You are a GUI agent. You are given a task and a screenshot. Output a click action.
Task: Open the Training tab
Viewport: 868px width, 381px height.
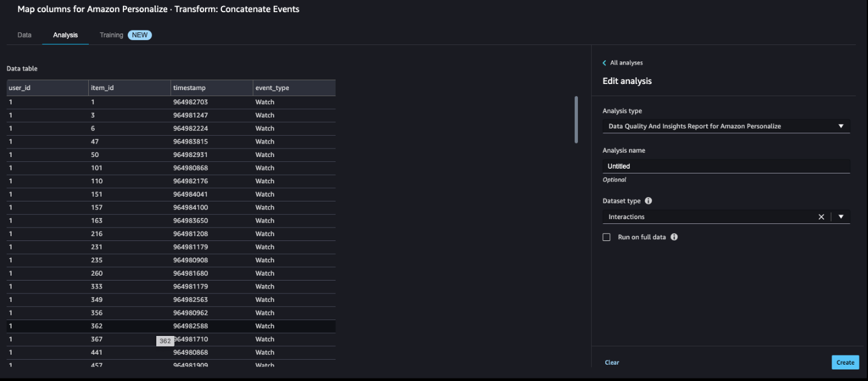(111, 35)
